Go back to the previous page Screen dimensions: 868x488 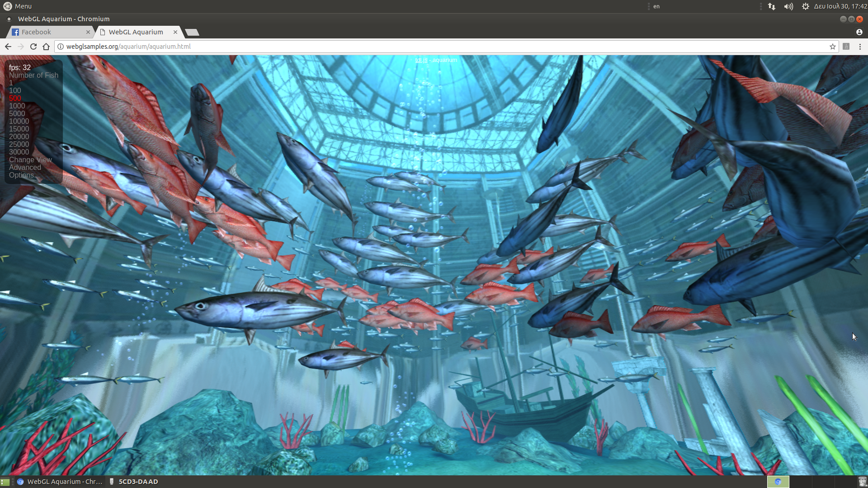[x=8, y=47]
